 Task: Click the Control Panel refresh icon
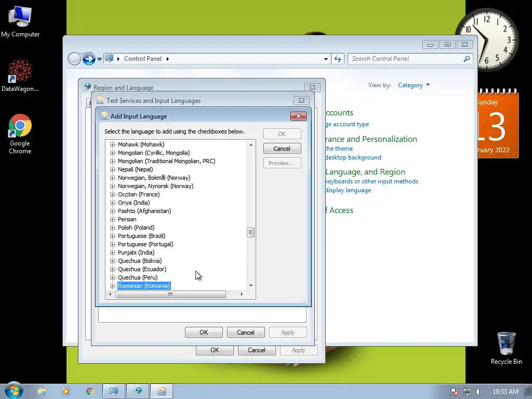[x=338, y=59]
